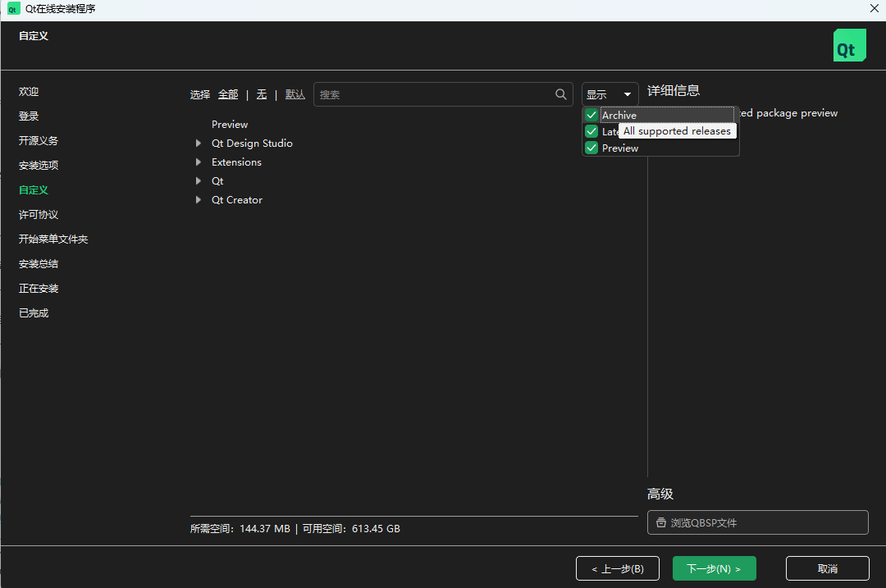This screenshot has width=886, height=588.
Task: Click 无 to deselect all components
Action: click(x=262, y=94)
